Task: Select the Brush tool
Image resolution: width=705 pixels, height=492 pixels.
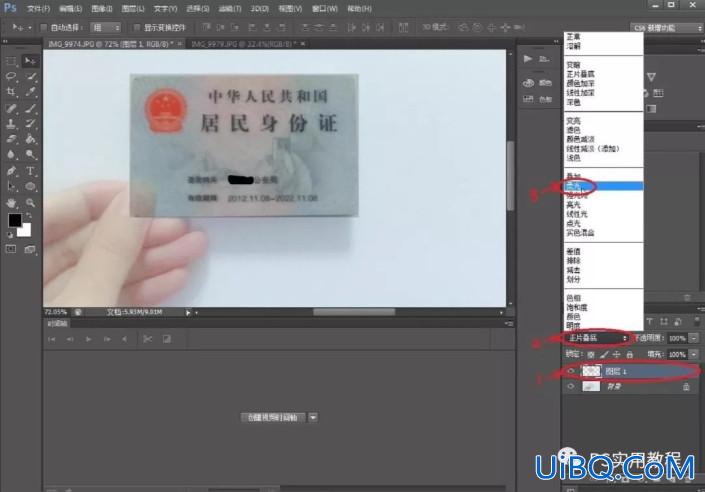Action: pos(30,108)
